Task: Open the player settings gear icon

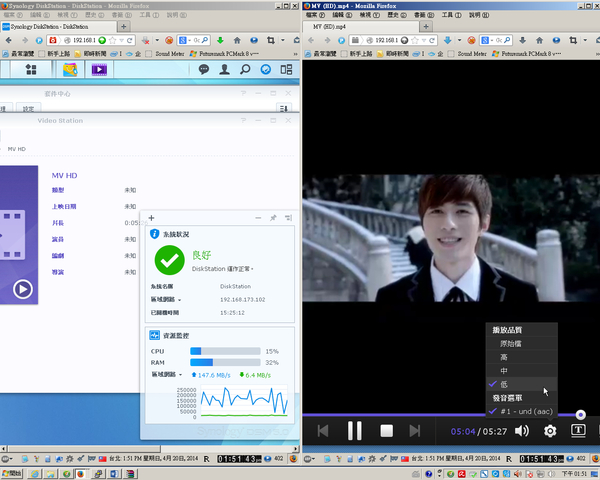Action: coord(549,431)
